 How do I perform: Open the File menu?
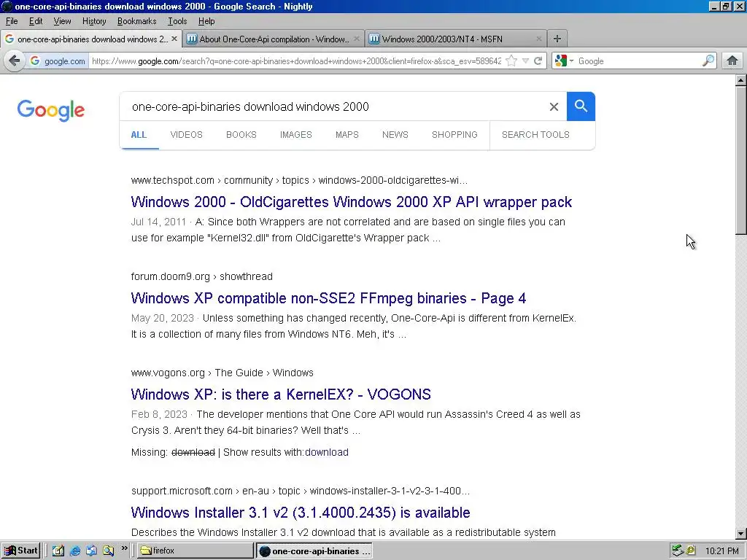(12, 21)
